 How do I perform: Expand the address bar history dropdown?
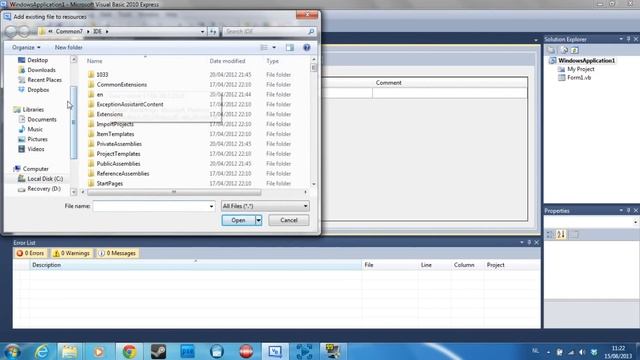[202, 31]
